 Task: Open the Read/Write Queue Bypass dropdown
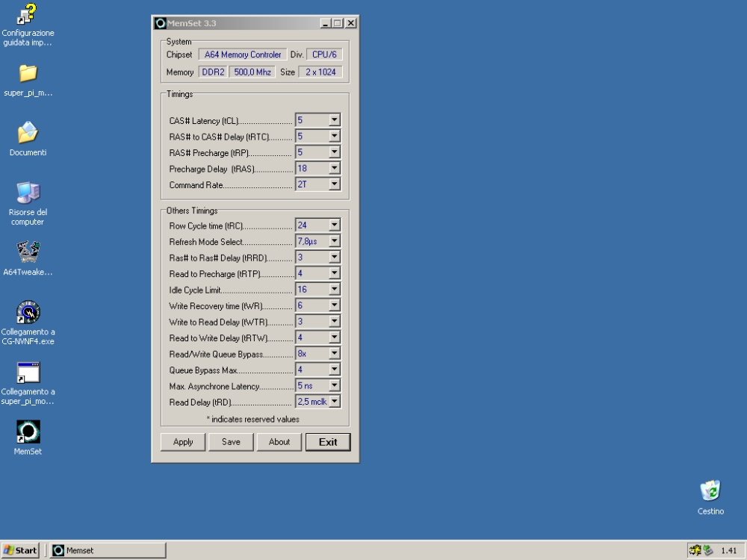[x=335, y=354]
